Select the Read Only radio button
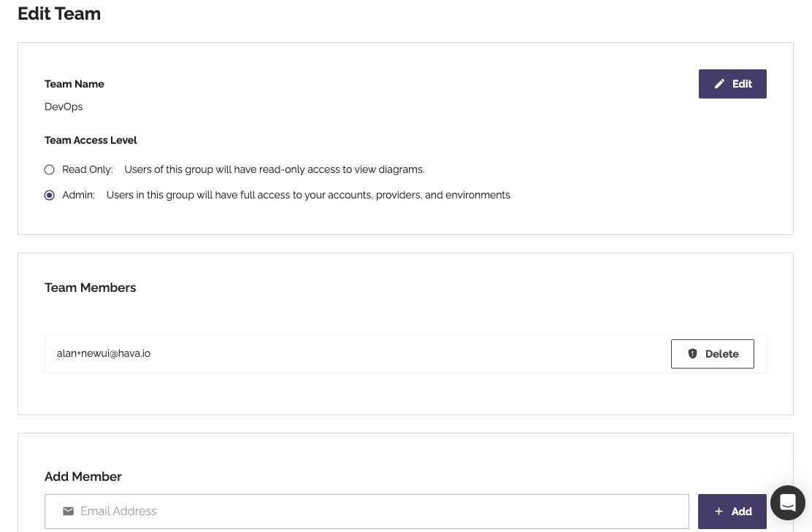 click(49, 170)
